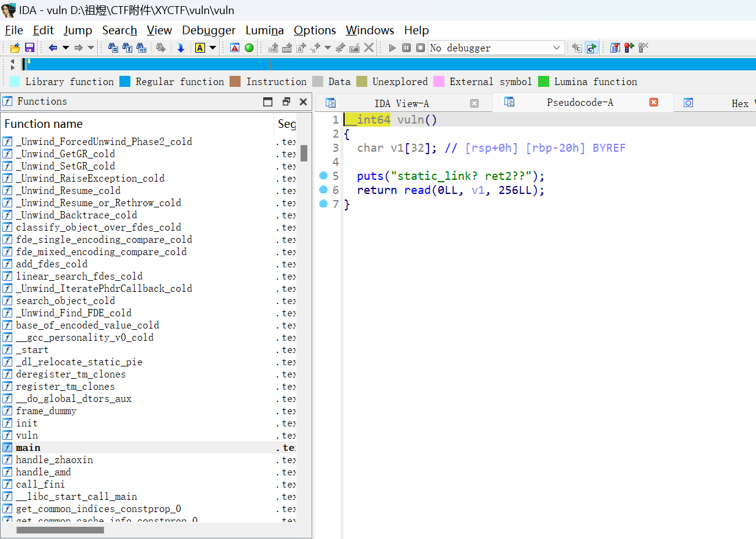Select handle_zhaoxin in the Functions list
The width and height of the screenshot is (756, 539).
pyautogui.click(x=54, y=460)
